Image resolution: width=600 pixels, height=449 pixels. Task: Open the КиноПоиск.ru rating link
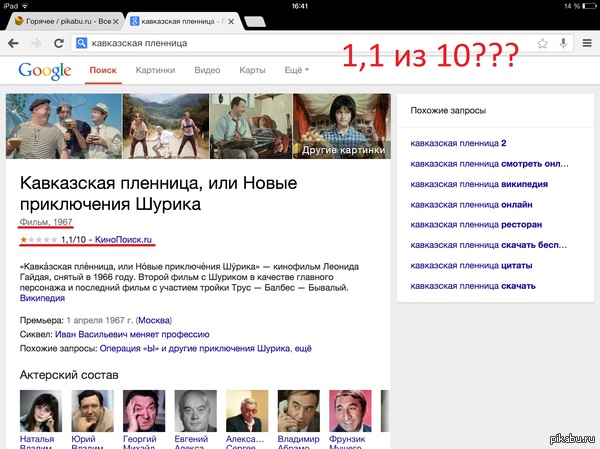coord(123,240)
